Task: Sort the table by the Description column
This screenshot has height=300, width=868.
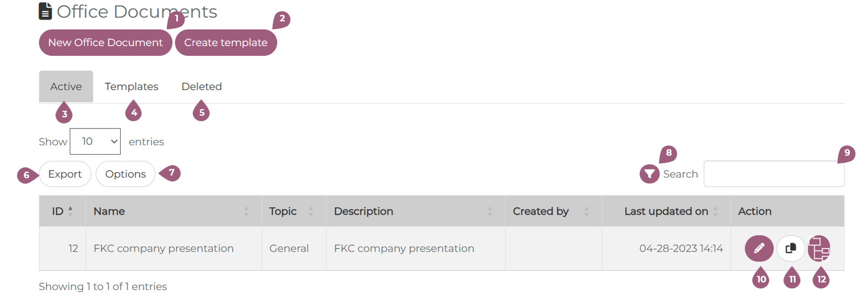Action: (x=490, y=211)
